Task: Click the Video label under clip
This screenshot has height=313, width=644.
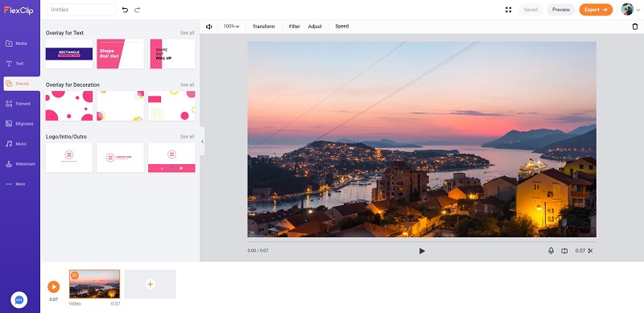Action: click(75, 304)
